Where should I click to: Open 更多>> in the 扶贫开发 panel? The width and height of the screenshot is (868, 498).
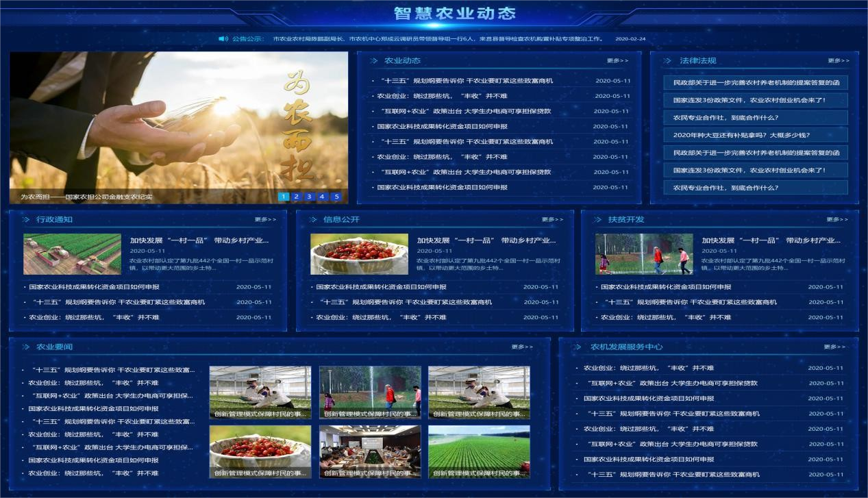(837, 220)
